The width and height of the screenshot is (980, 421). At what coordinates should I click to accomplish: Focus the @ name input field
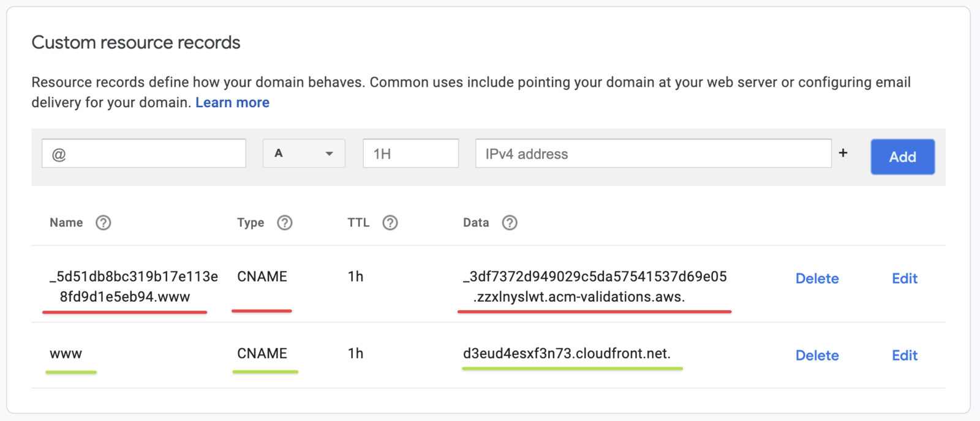coord(144,154)
